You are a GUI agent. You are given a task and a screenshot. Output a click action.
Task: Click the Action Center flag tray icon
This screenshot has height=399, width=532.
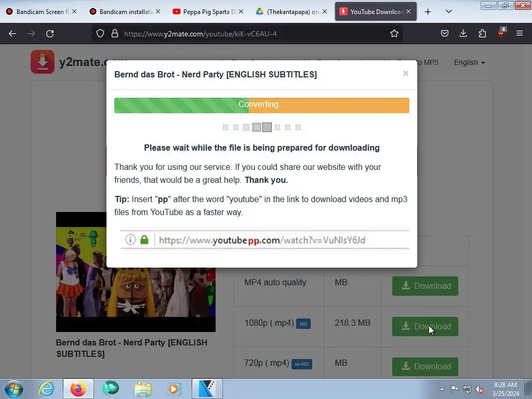454,389
